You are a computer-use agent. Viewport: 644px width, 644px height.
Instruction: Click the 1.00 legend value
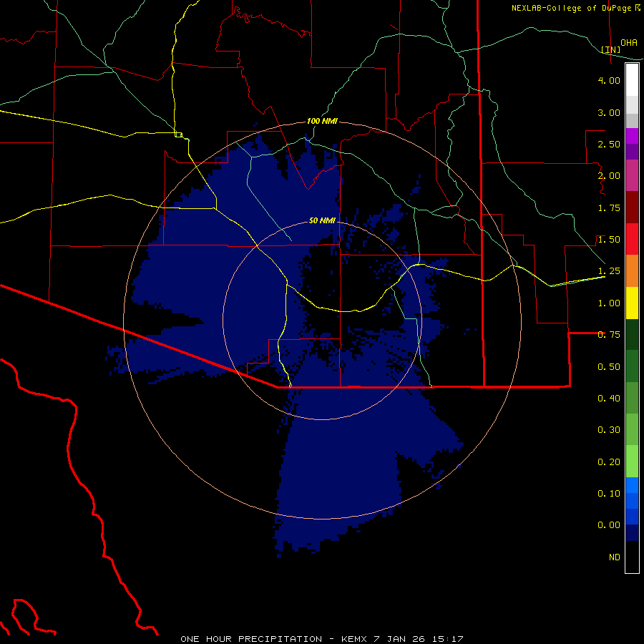[x=609, y=303]
